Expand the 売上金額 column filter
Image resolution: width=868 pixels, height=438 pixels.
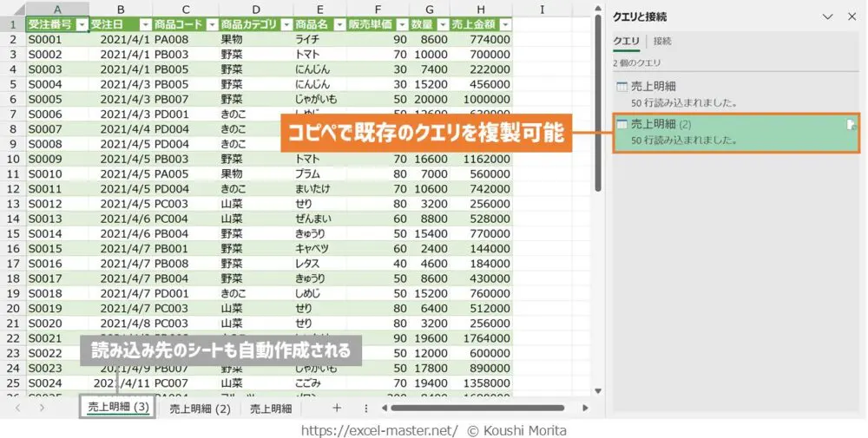click(x=505, y=24)
